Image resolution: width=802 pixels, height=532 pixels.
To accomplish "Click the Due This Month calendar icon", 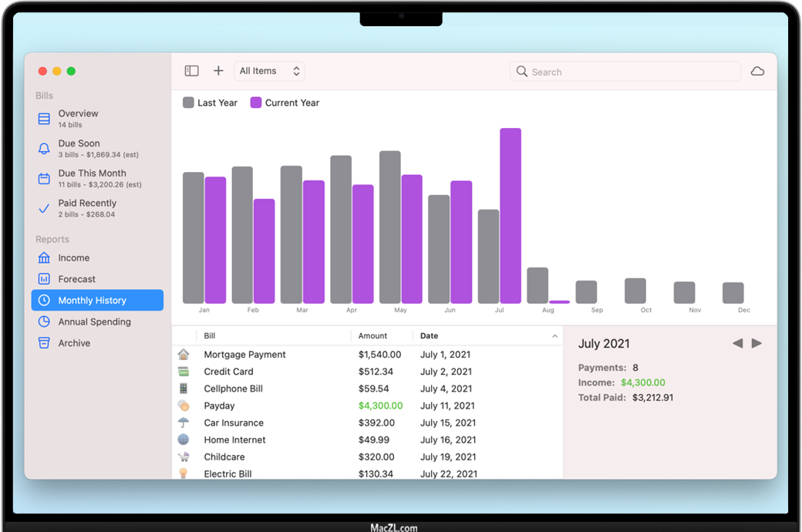I will 44,179.
